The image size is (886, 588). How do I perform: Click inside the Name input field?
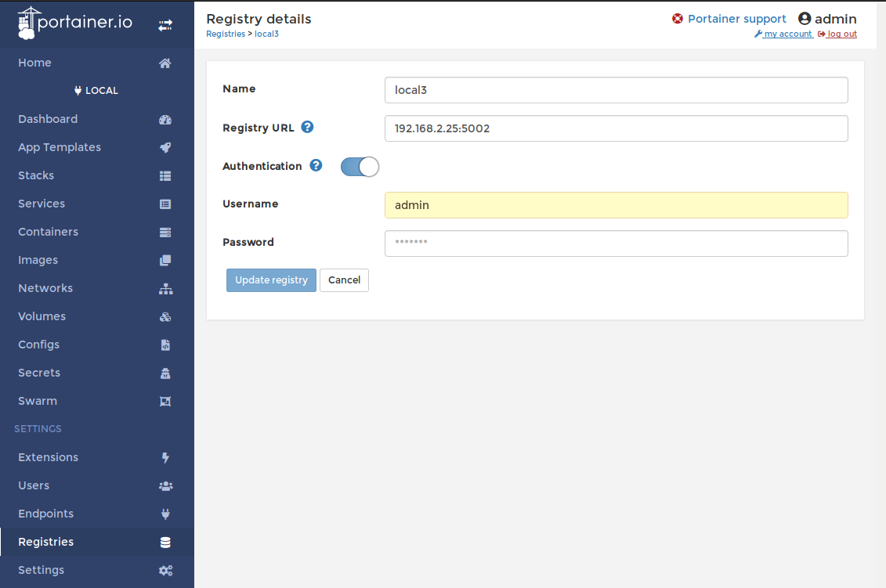click(616, 89)
